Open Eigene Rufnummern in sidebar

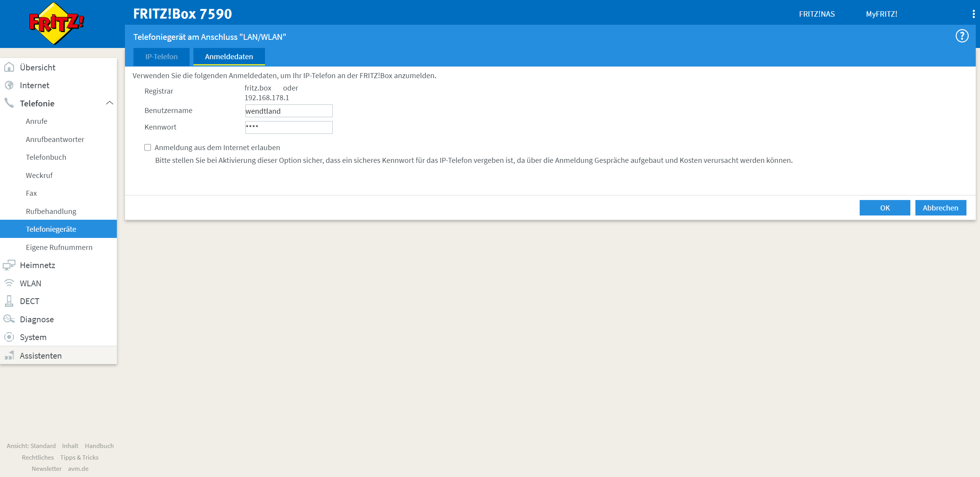(59, 247)
